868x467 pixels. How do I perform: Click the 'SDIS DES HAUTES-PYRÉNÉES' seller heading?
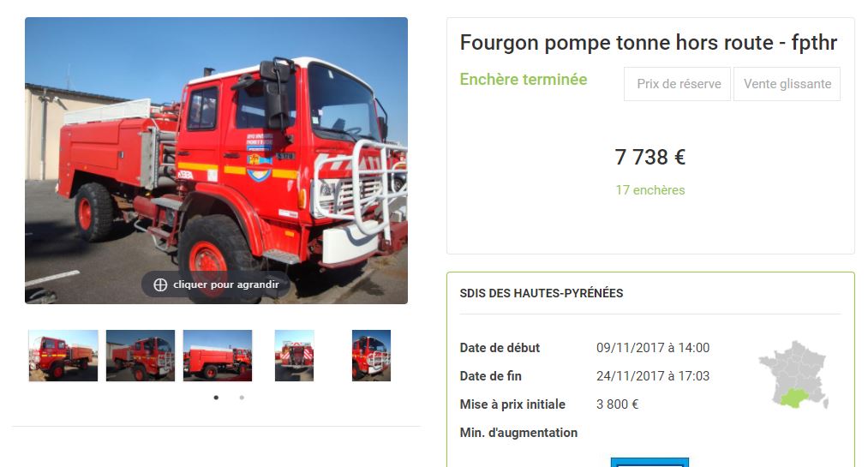click(x=542, y=293)
